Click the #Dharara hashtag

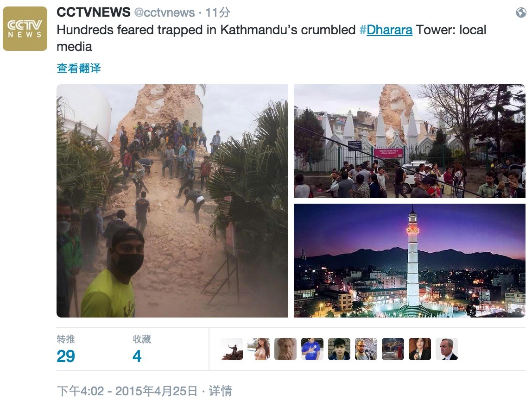coord(386,30)
